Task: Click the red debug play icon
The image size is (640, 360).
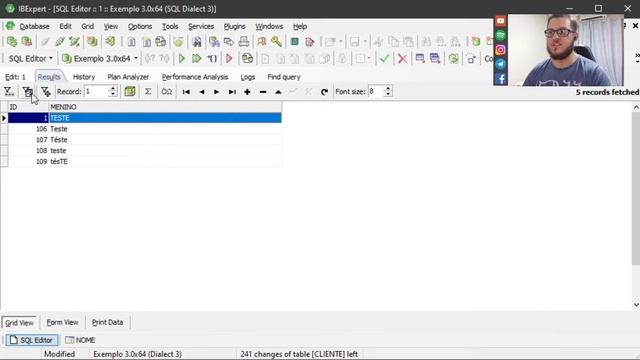Action: tap(229, 59)
